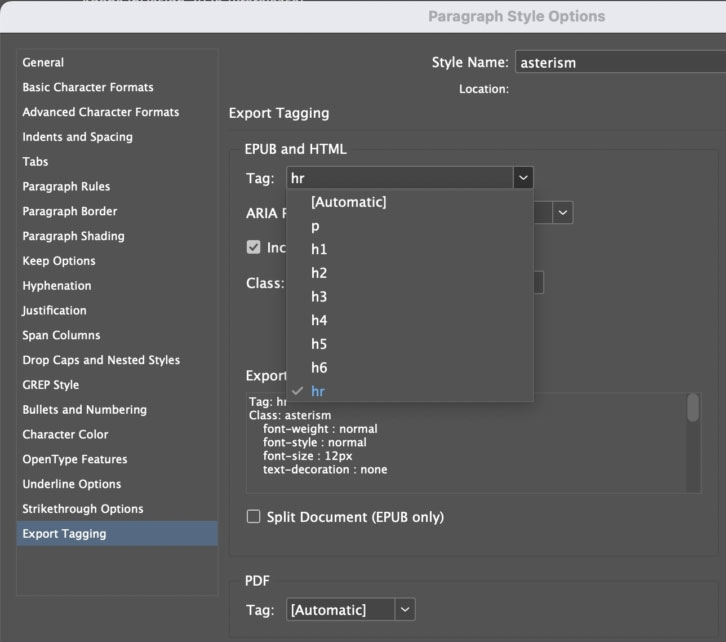Viewport: 726px width, 642px height.
Task: Toggle the Include checkbox
Action: tap(253, 247)
